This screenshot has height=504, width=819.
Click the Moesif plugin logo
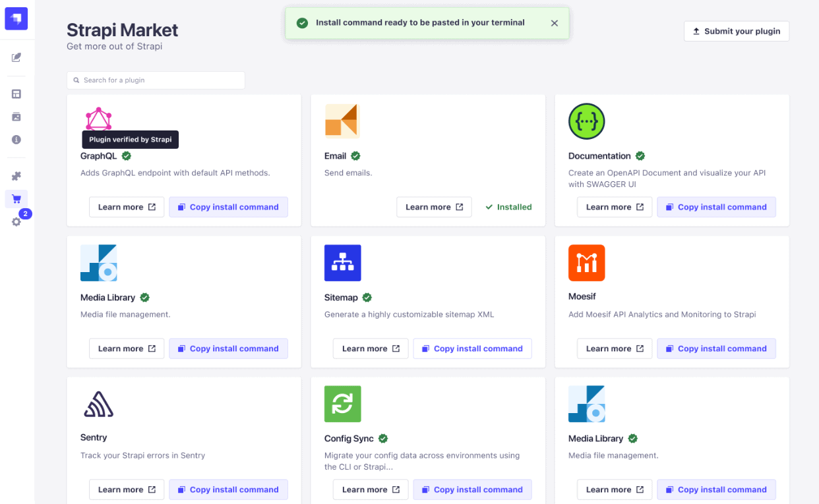click(587, 263)
